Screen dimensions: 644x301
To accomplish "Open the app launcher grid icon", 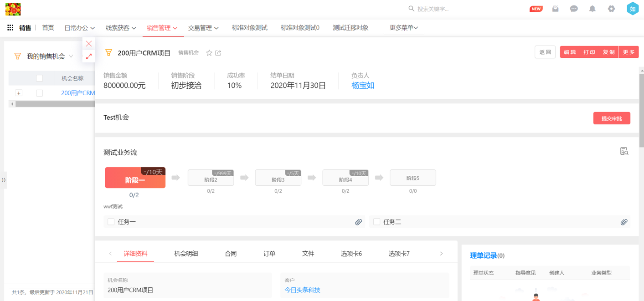I will (10, 28).
